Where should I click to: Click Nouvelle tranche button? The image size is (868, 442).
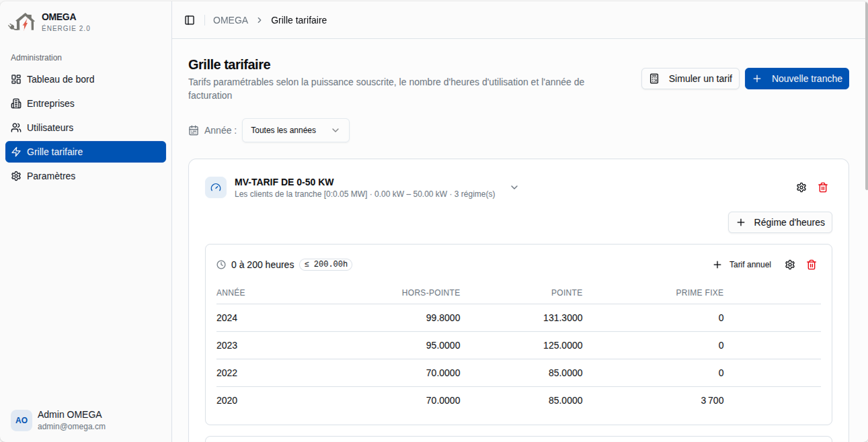pos(797,79)
